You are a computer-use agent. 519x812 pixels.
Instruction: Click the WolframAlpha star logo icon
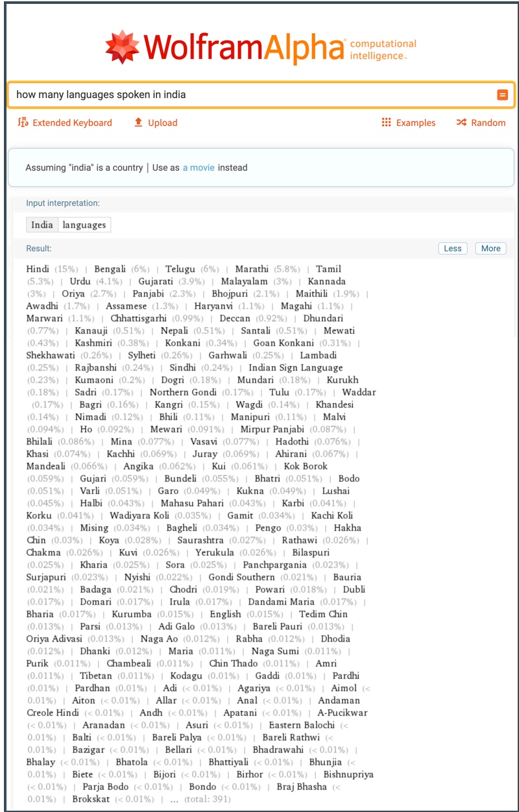(x=123, y=47)
